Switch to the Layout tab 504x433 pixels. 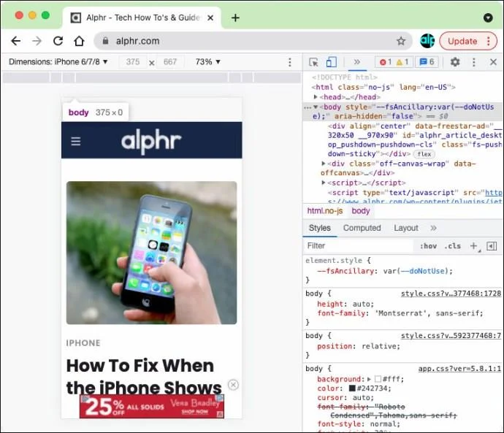[x=406, y=228]
